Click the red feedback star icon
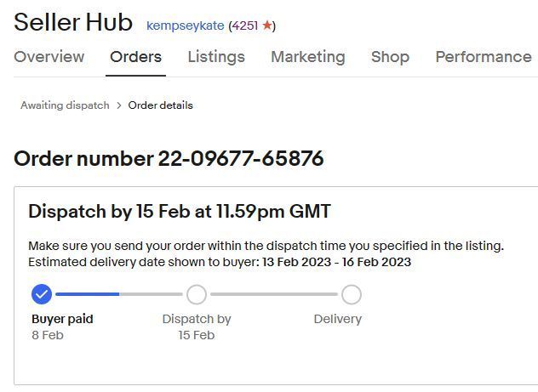The height and width of the screenshot is (392, 538). point(267,25)
